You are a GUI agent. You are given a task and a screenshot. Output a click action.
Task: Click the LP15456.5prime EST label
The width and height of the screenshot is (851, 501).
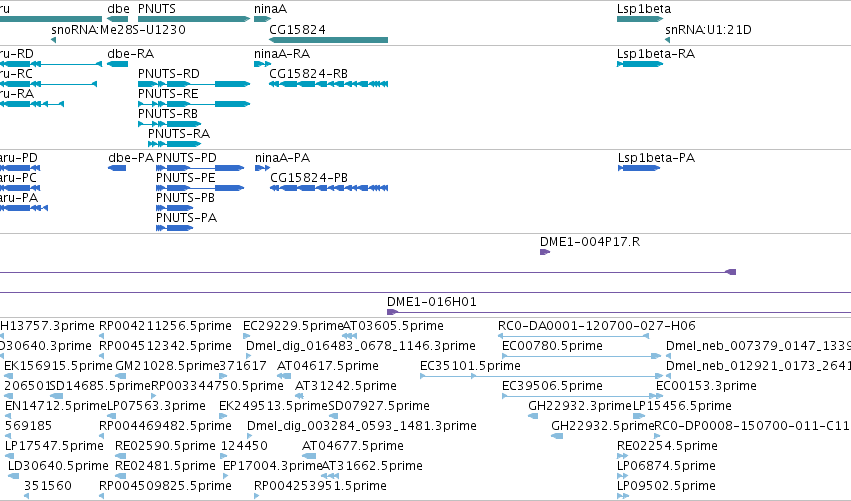[682, 405]
